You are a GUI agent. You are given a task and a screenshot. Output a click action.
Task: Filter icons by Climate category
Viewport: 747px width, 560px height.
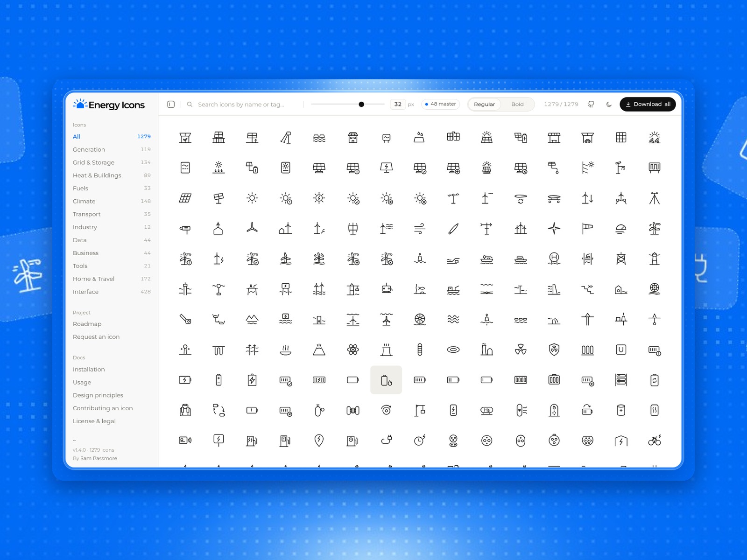click(112, 201)
